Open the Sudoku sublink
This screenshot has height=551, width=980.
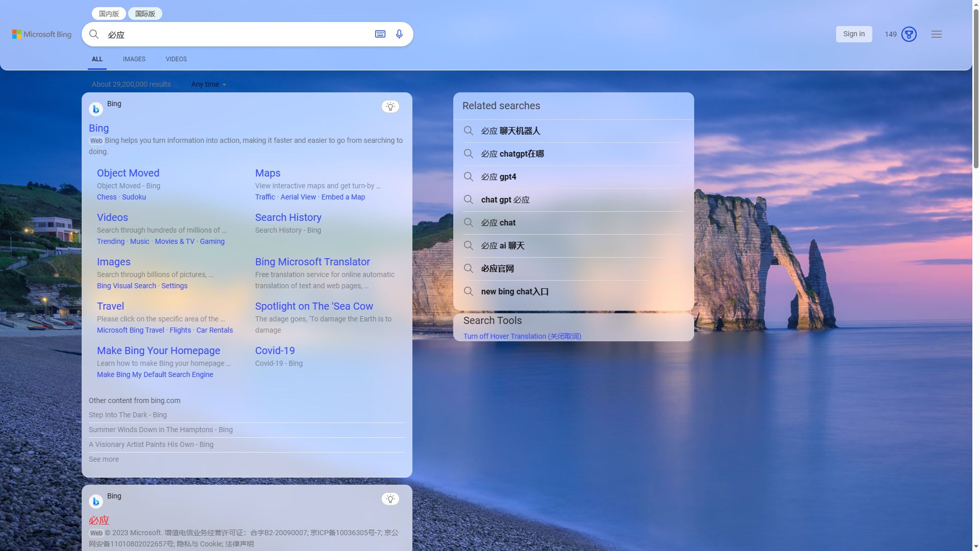coord(134,197)
